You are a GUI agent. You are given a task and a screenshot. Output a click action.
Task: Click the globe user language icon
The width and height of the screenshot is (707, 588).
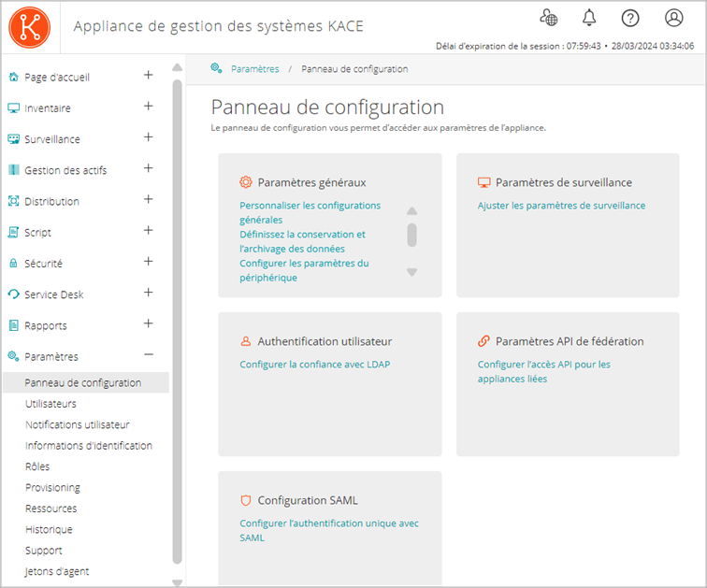(x=549, y=18)
